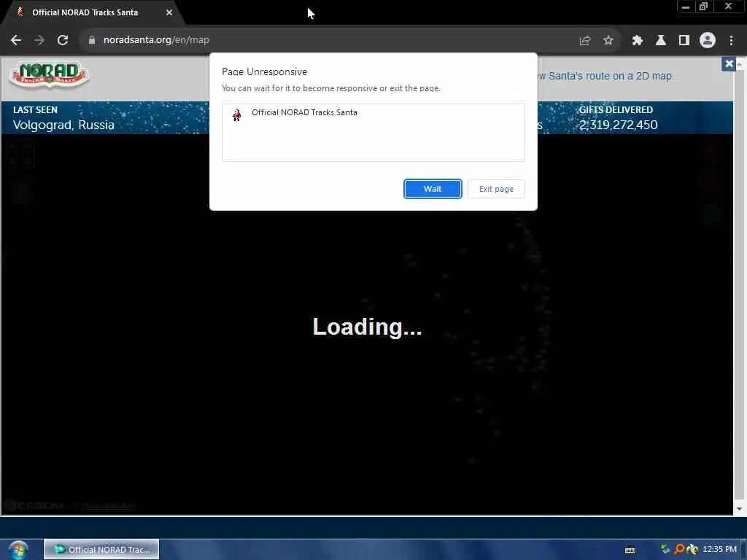Click Official NORAD Tracks Santa entry in dialog list
The image size is (747, 560).
[x=373, y=113]
